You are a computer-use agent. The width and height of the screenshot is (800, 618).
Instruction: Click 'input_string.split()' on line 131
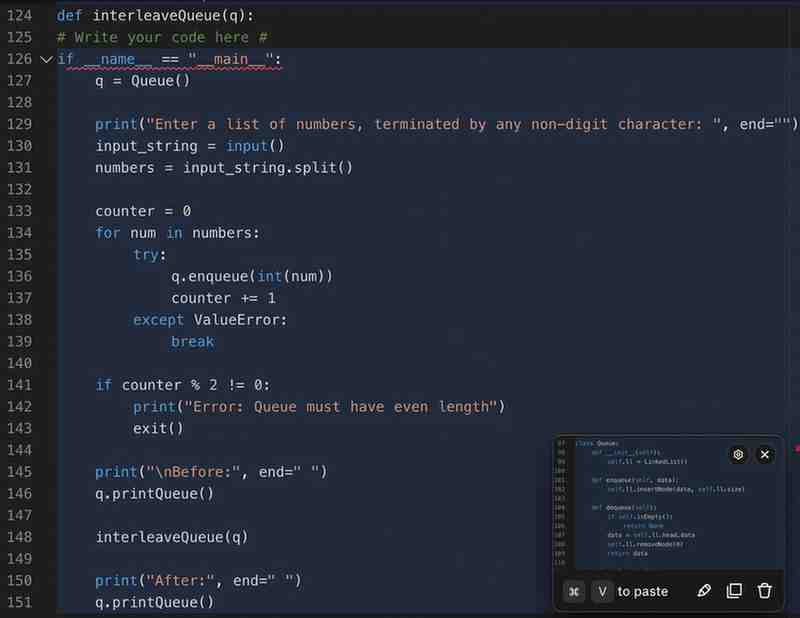267,167
